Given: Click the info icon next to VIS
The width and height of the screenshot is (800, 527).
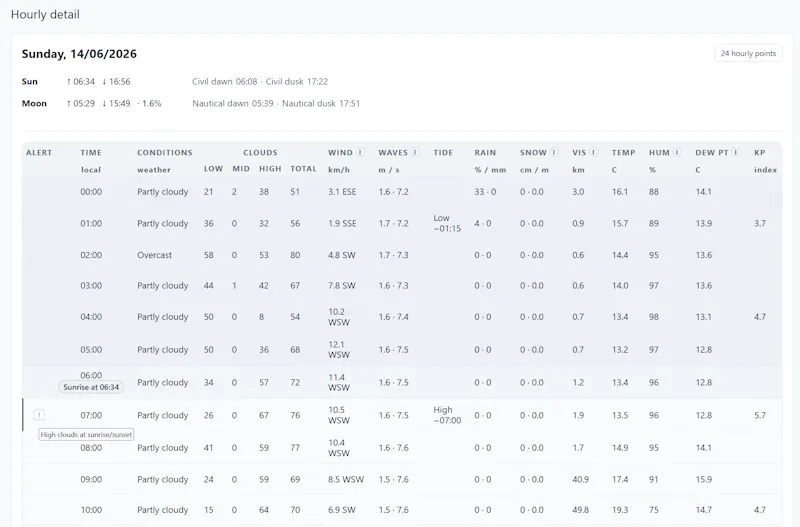Looking at the screenshot, I should pos(593,153).
